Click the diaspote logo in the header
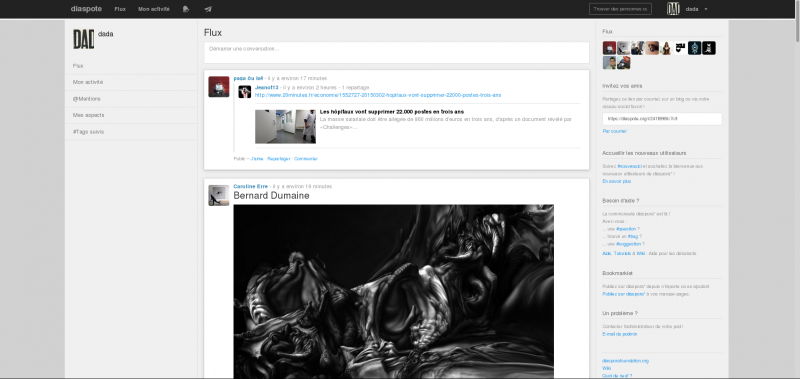The width and height of the screenshot is (800, 379). point(86,9)
